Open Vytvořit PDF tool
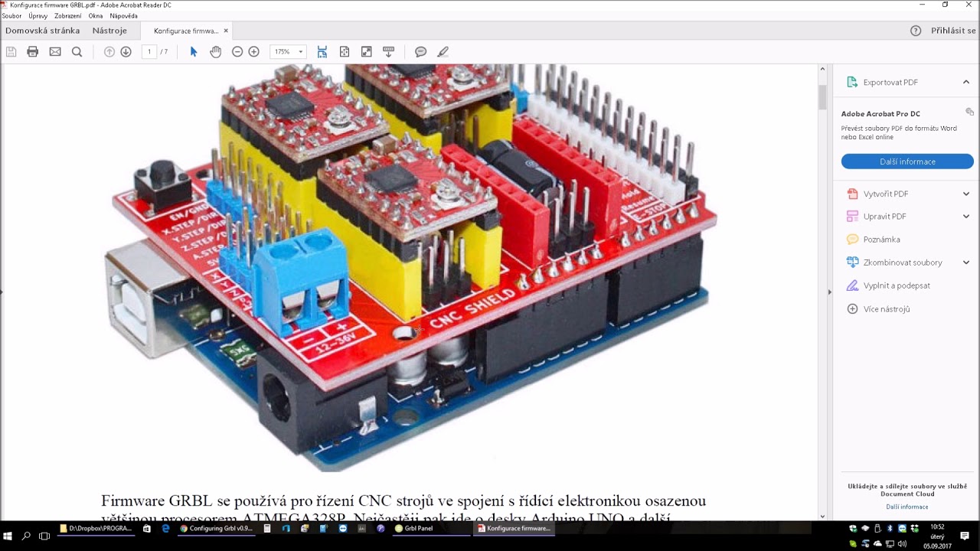Viewport: 980px width, 551px height. [886, 194]
